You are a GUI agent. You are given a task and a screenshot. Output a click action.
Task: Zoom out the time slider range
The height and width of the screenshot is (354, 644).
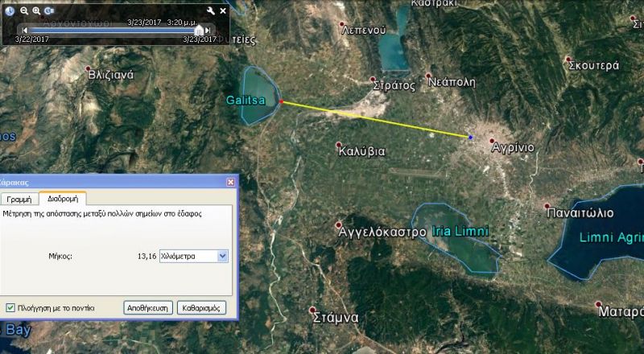click(x=23, y=10)
